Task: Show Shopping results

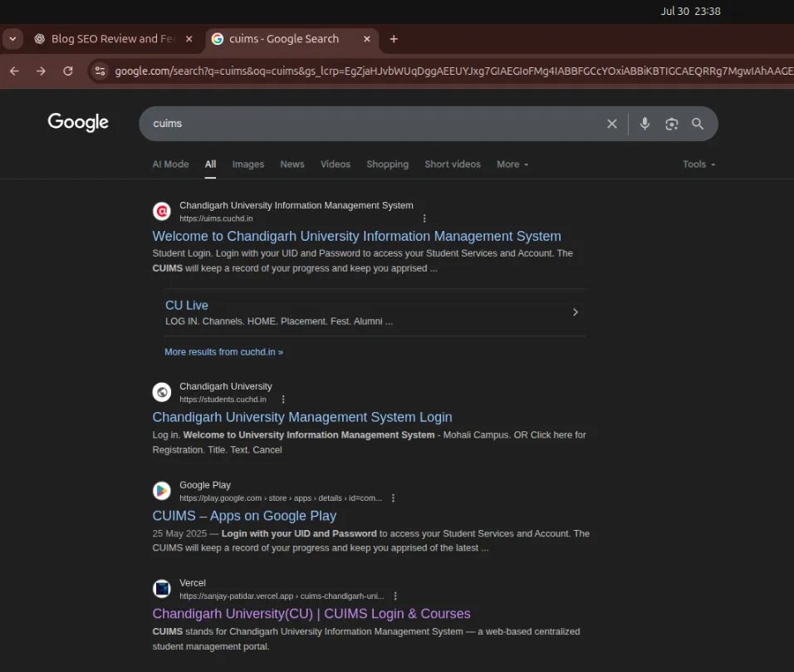Action: pyautogui.click(x=387, y=164)
